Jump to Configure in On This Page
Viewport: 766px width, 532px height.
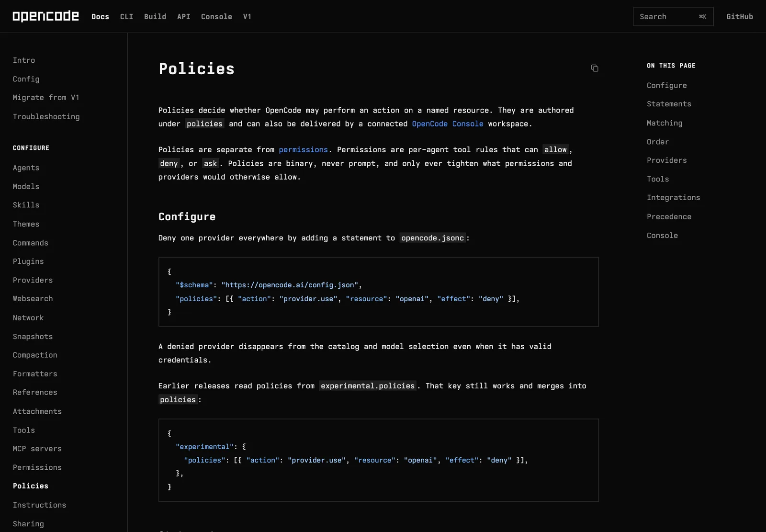coord(667,85)
